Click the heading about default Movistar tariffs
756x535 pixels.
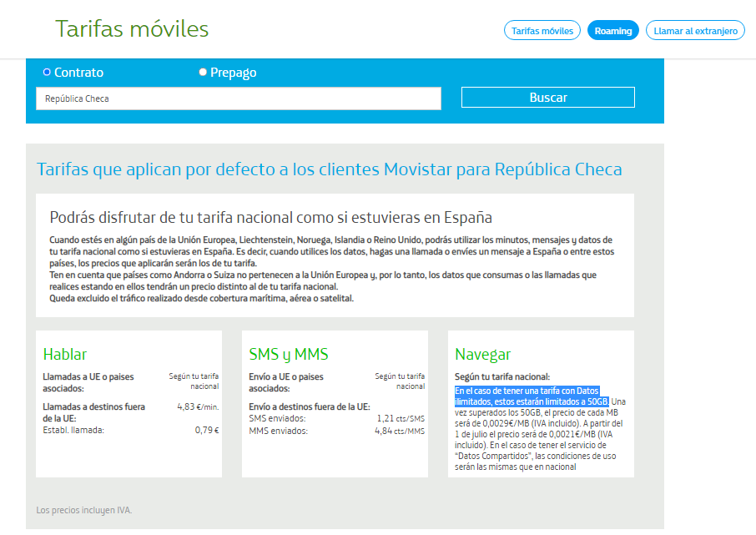coord(329,169)
